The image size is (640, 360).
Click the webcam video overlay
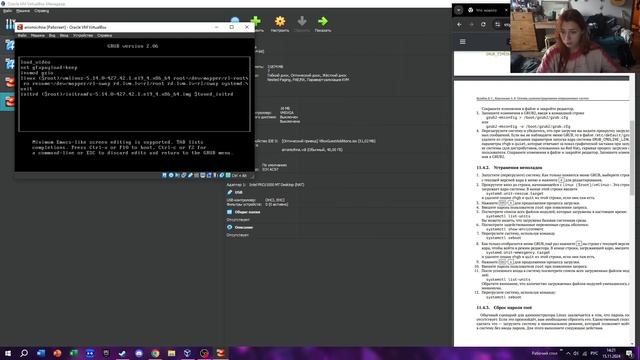pyautogui.click(x=575, y=36)
